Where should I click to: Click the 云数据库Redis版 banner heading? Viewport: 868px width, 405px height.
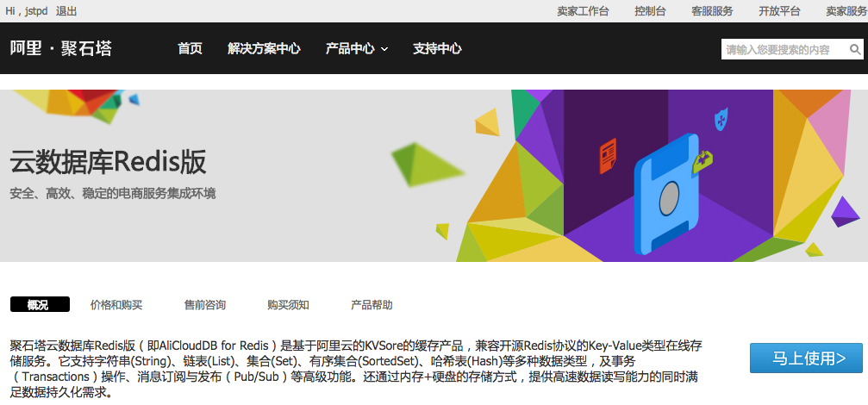click(108, 162)
